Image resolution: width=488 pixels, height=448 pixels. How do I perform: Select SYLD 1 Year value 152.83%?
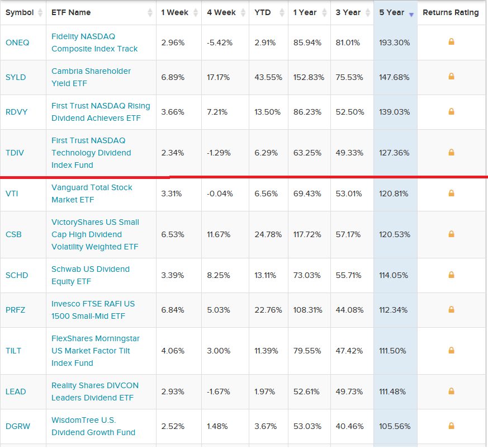click(309, 77)
